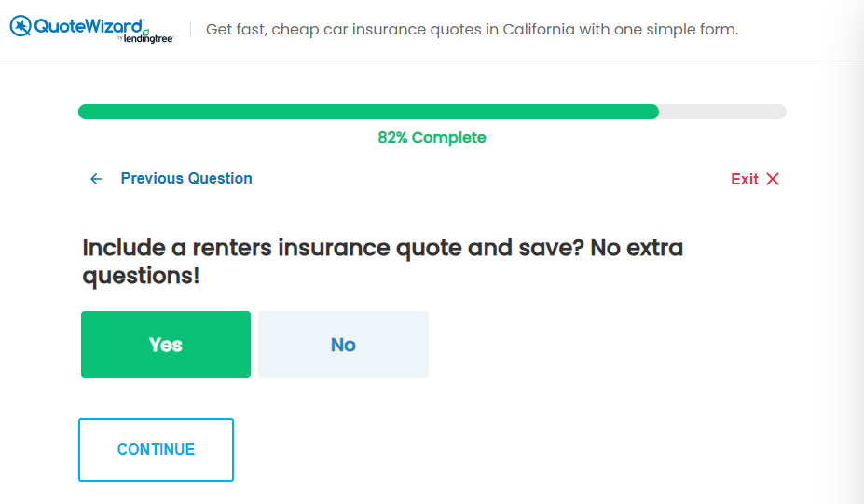The height and width of the screenshot is (504, 864).
Task: Click the 'by lendingtree' logo text
Action: pyautogui.click(x=149, y=39)
